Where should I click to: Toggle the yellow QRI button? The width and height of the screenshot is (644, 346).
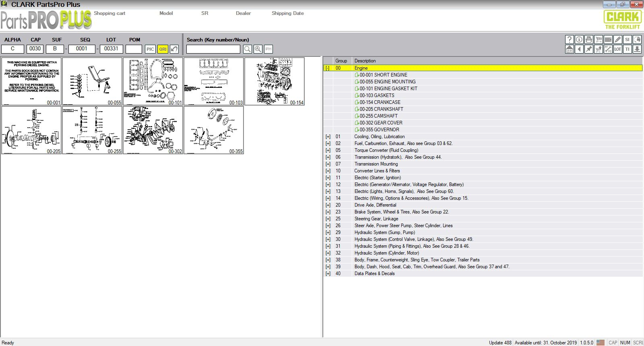click(163, 49)
